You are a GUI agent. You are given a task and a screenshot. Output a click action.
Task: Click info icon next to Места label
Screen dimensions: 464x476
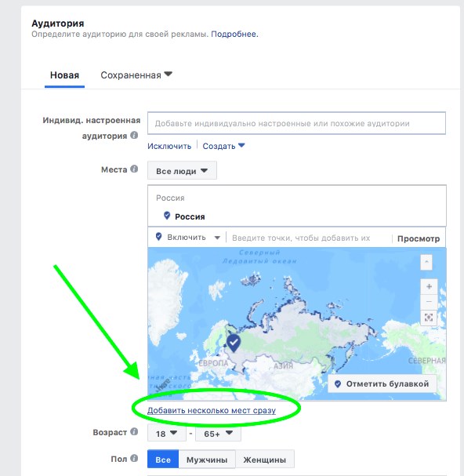tap(134, 169)
